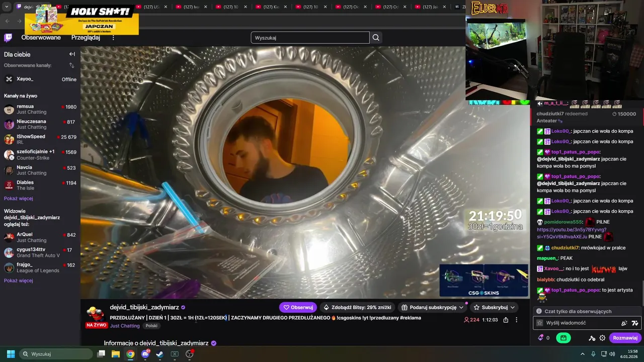Open Diables The Isle channel

click(x=40, y=185)
